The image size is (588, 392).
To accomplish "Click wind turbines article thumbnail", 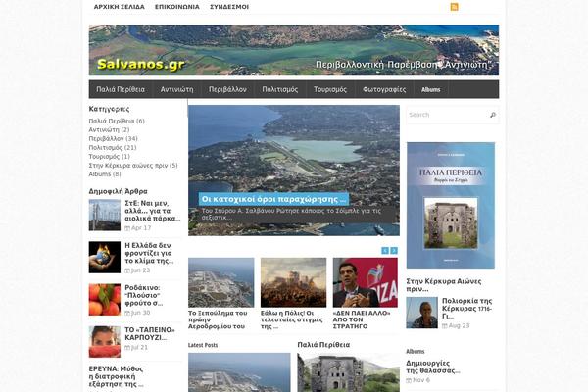I will (105, 215).
